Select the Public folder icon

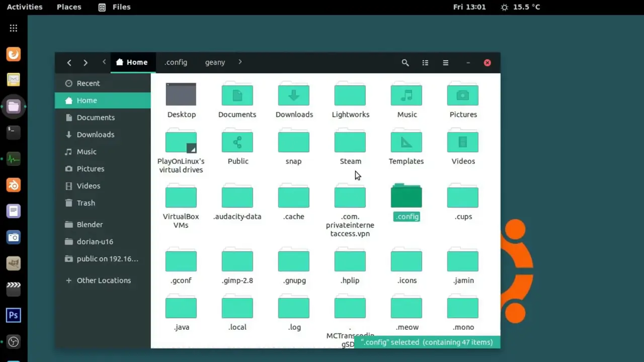click(237, 141)
